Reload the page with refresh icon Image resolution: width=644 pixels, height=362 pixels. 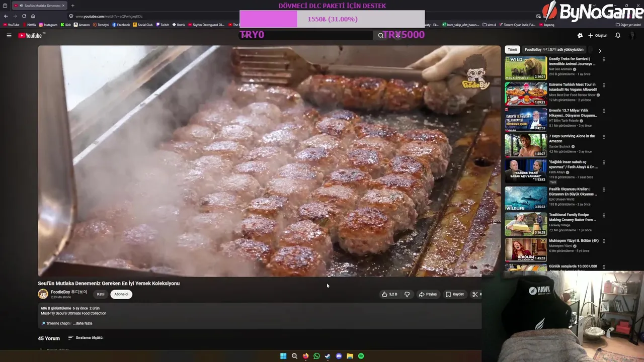(24, 16)
